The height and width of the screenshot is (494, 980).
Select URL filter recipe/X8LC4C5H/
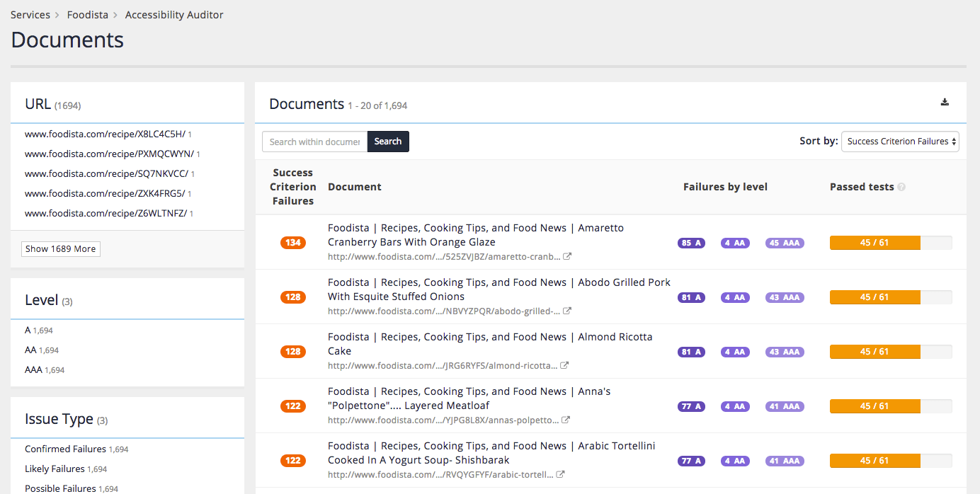[x=105, y=134]
